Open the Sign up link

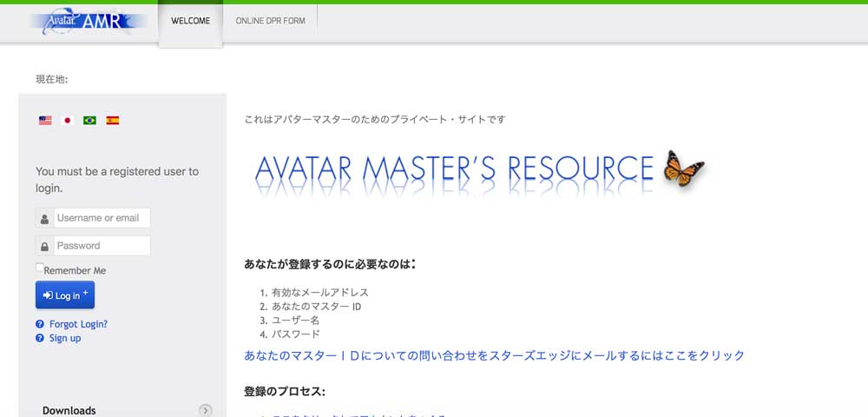(65, 338)
